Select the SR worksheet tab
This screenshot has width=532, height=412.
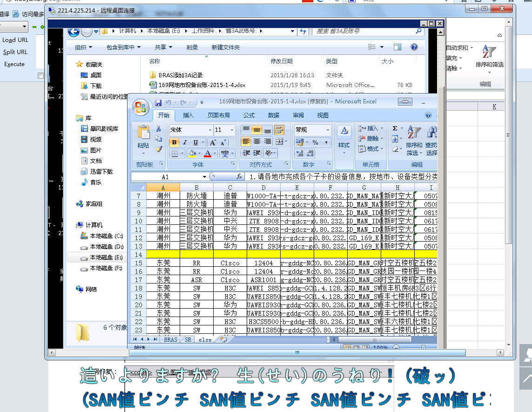click(x=188, y=340)
